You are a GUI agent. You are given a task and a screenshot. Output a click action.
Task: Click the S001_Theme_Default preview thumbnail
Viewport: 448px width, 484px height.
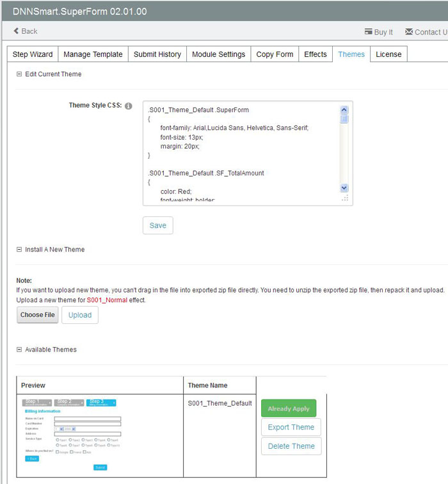click(x=71, y=434)
